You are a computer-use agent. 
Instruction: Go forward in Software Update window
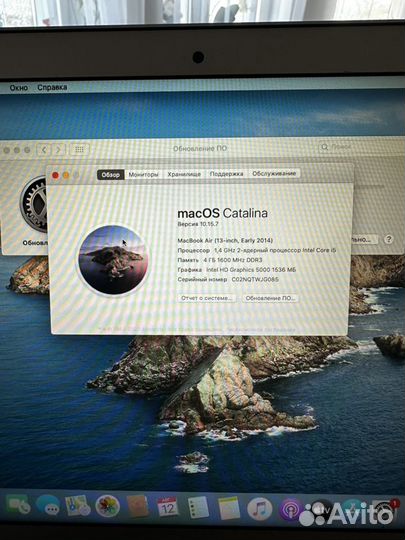(59, 150)
